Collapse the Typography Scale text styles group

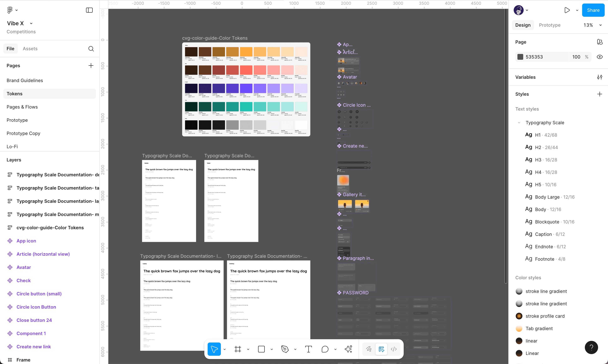point(519,123)
